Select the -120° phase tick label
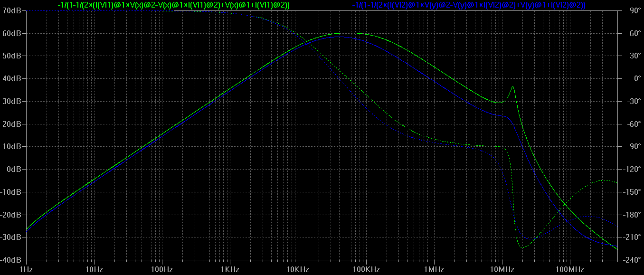The image size is (644, 275). (x=633, y=169)
